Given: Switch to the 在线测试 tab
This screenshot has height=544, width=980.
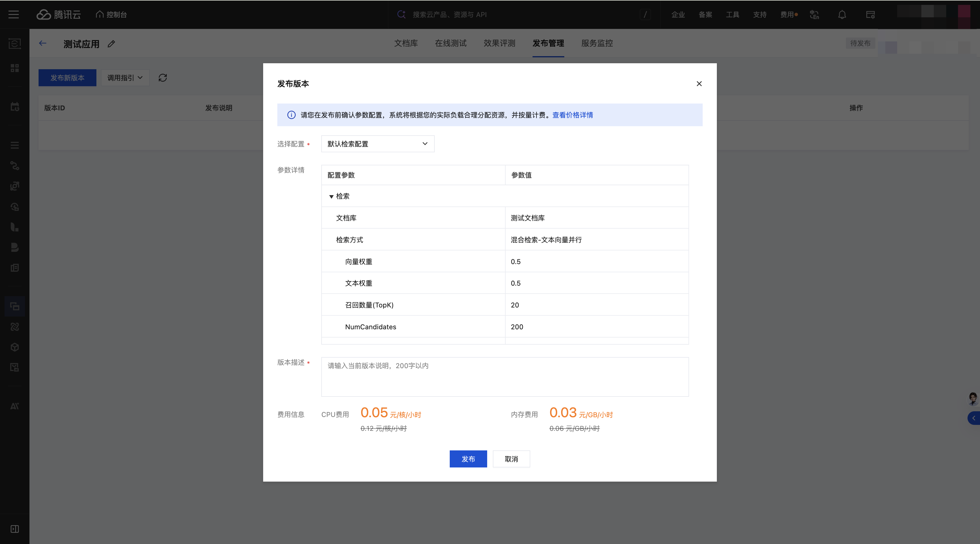Looking at the screenshot, I should point(451,43).
